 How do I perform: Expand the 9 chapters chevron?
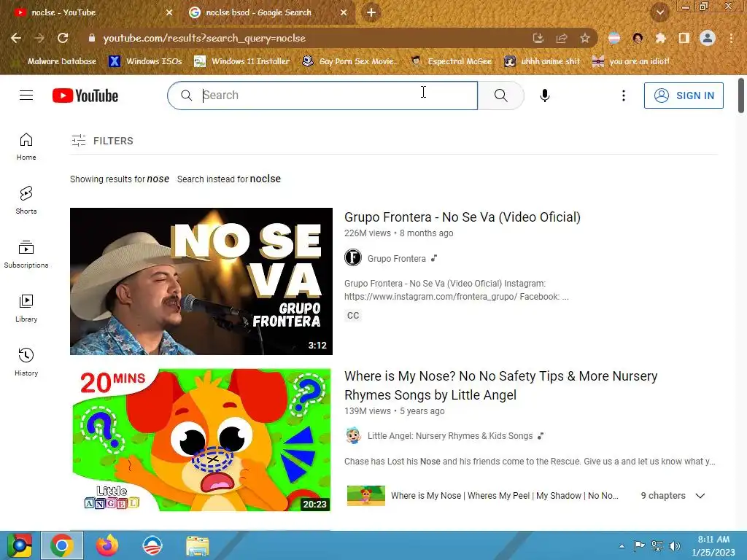[x=700, y=496]
